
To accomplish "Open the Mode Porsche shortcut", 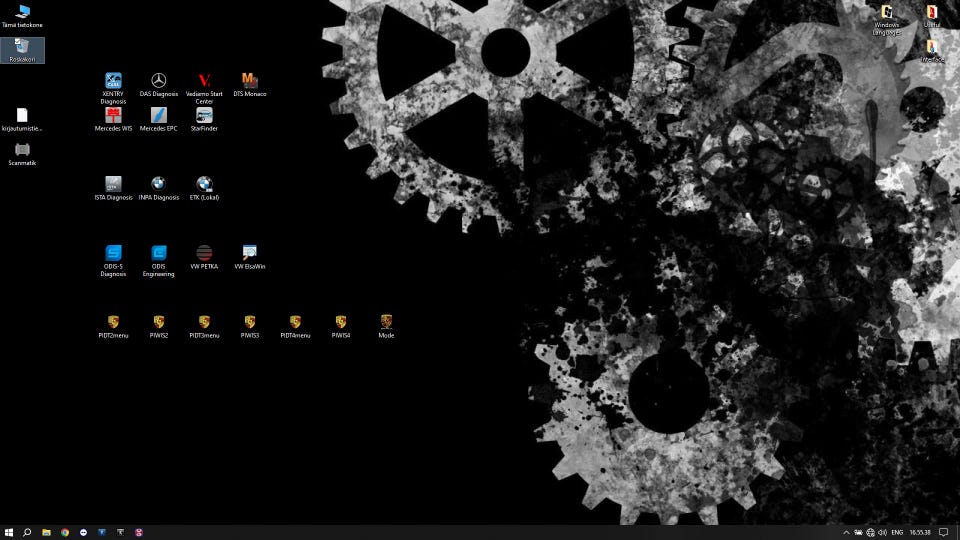I will click(386, 326).
